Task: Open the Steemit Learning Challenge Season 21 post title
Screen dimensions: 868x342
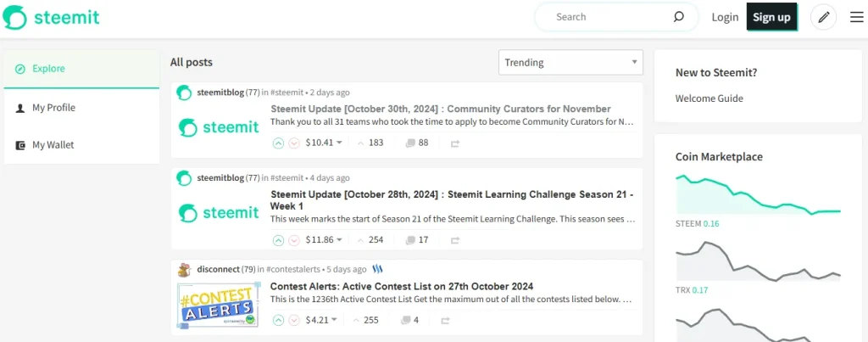Action: [x=453, y=200]
